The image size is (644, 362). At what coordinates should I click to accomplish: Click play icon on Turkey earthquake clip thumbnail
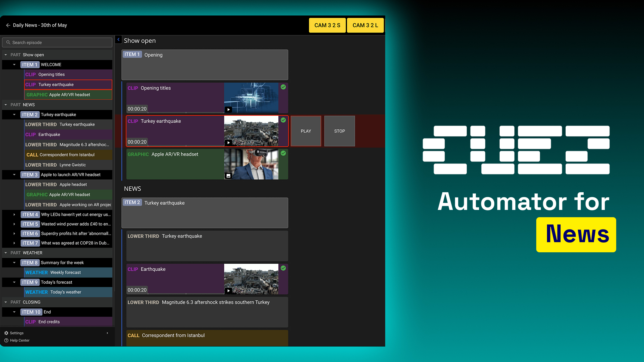(x=228, y=143)
